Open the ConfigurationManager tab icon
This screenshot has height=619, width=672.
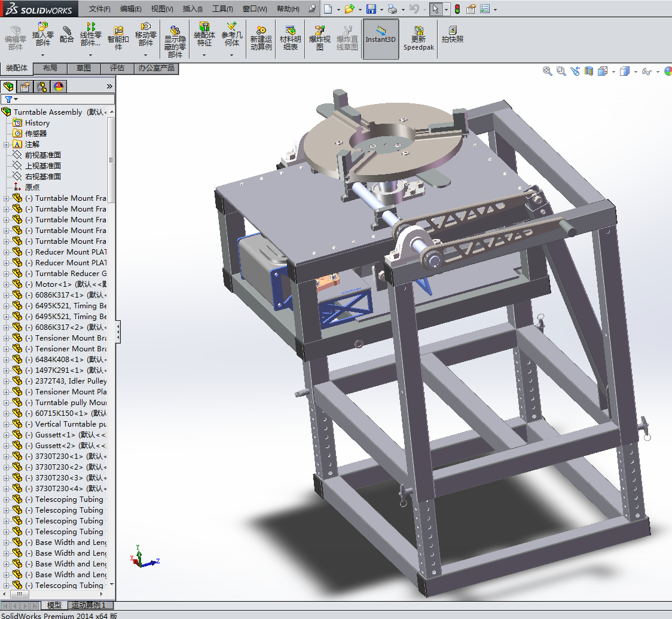(42, 87)
